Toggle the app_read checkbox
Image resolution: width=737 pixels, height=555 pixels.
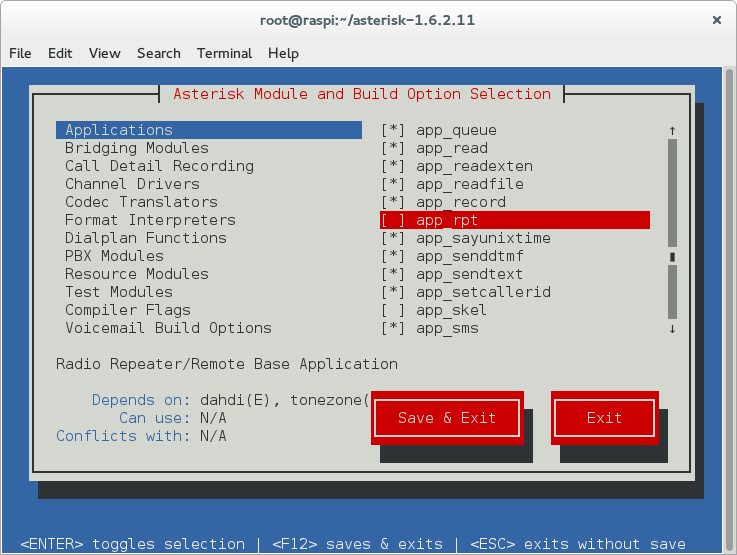(x=393, y=148)
